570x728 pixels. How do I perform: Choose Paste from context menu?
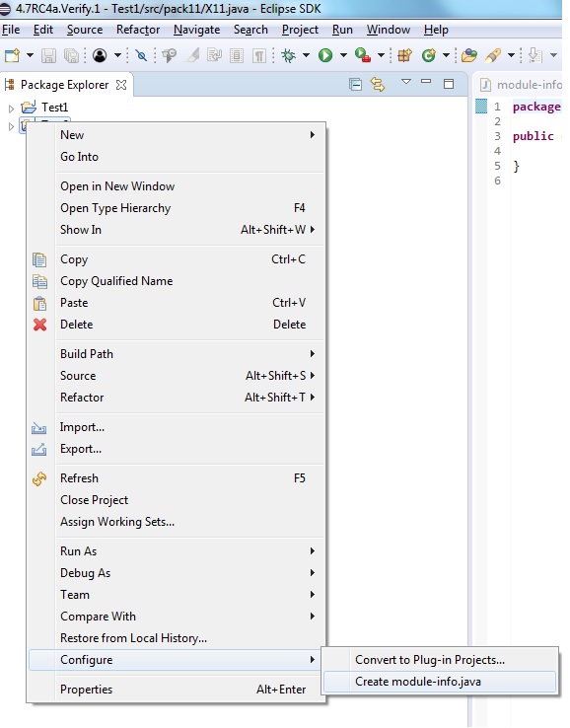click(177, 303)
